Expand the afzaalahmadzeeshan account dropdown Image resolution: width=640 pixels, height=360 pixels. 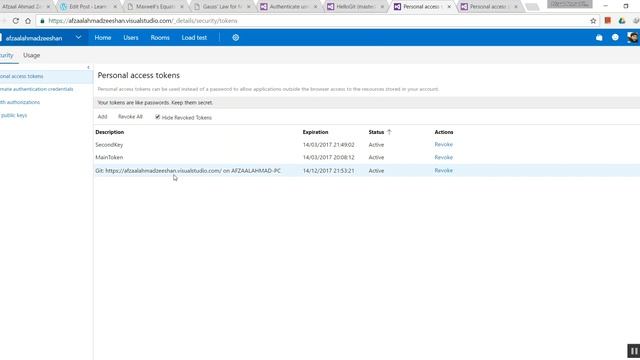coord(78,38)
